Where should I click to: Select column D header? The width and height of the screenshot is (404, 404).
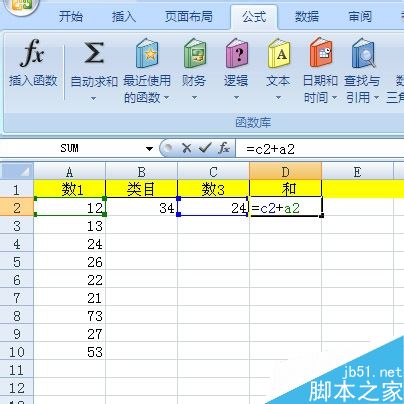click(x=285, y=172)
